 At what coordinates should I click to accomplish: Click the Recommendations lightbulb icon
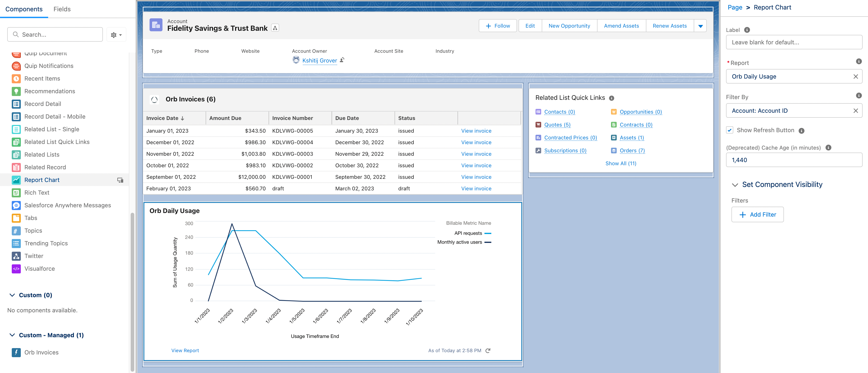(16, 91)
